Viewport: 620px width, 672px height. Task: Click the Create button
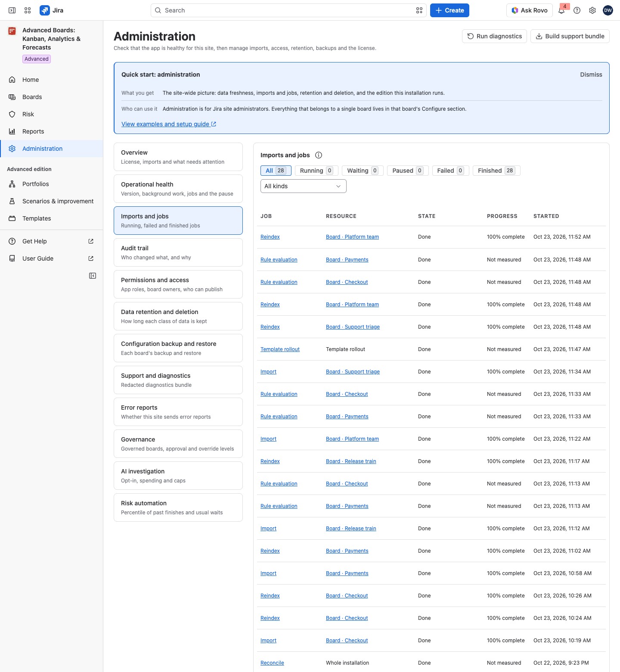click(449, 10)
